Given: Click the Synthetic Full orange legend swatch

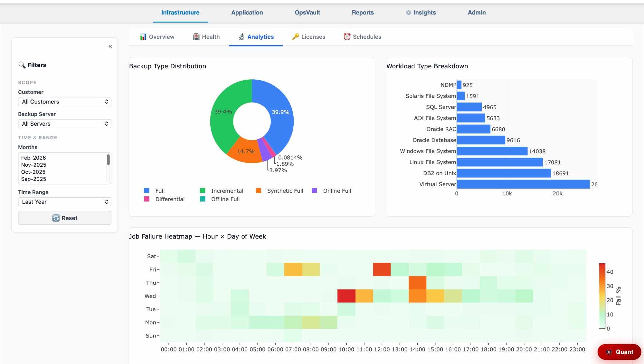Looking at the screenshot, I should (258, 191).
